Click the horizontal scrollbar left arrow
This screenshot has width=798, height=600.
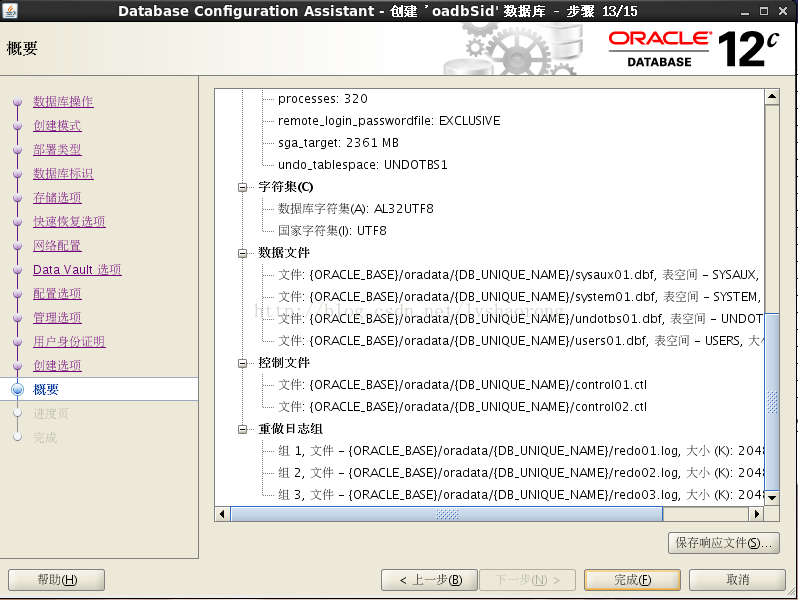click(x=222, y=514)
